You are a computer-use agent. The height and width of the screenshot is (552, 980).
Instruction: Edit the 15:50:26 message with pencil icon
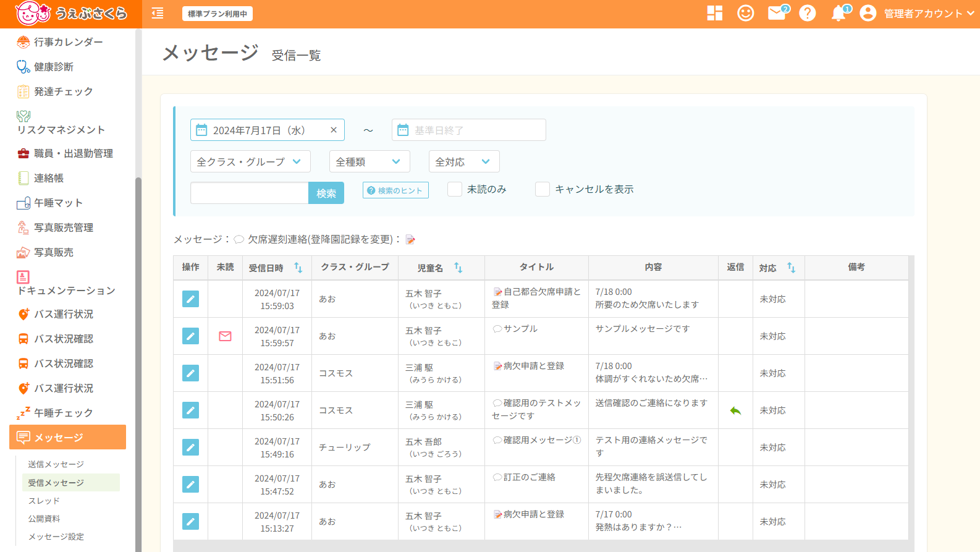click(x=190, y=410)
